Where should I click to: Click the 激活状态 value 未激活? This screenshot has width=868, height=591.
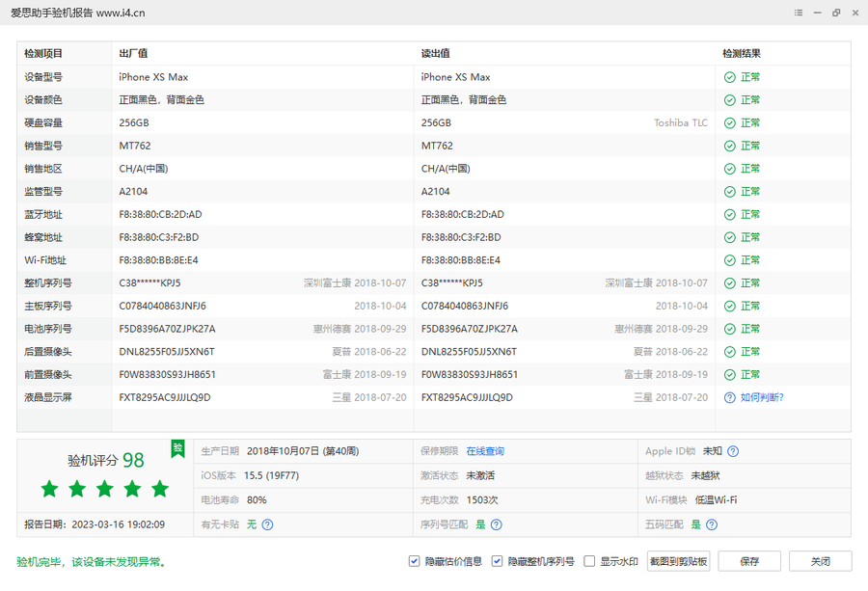pyautogui.click(x=480, y=475)
